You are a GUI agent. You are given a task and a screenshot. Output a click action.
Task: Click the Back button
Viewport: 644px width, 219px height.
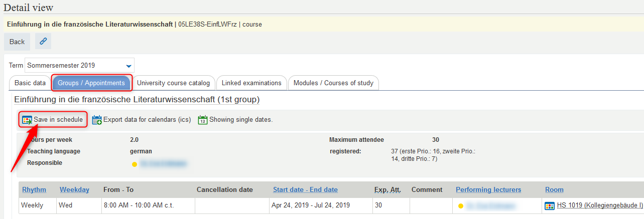[x=17, y=42]
